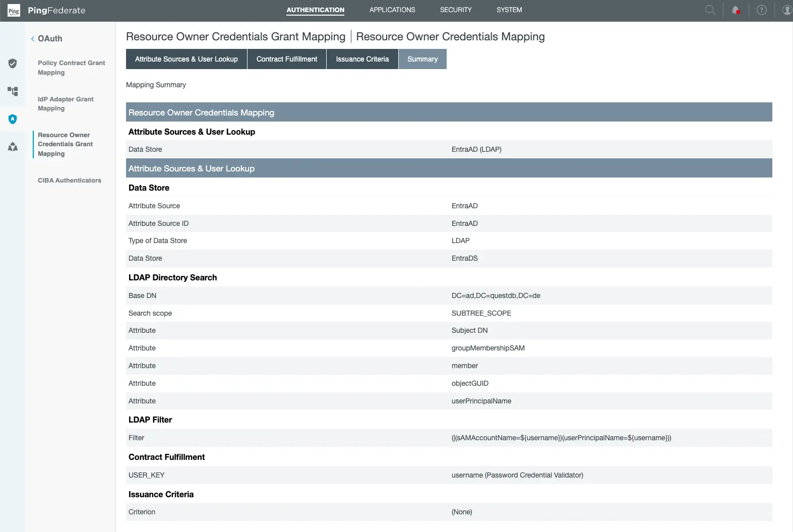Select the OAuth hexagon sidebar icon
Viewport: 793px width, 532px height.
[13, 119]
